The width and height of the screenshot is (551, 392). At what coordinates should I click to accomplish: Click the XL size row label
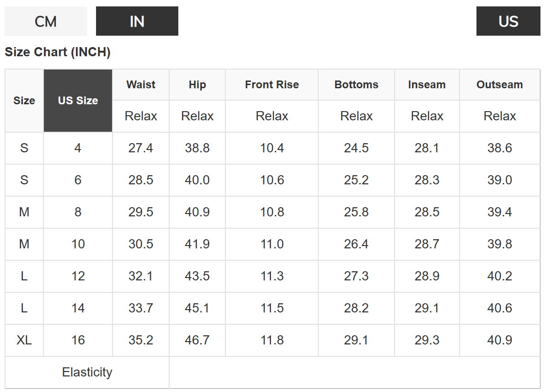click(24, 340)
